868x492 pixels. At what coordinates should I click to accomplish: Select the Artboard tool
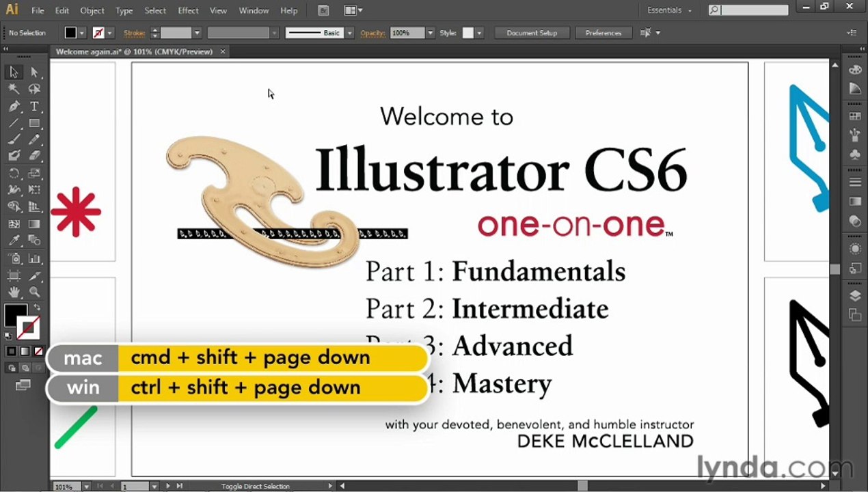[14, 275]
